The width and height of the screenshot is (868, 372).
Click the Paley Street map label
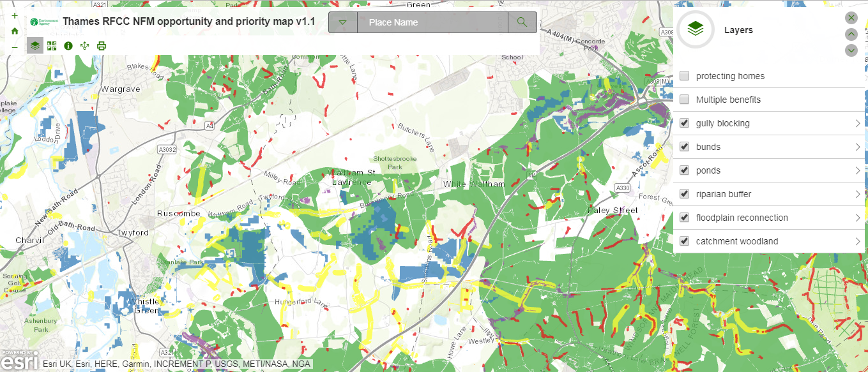613,210
